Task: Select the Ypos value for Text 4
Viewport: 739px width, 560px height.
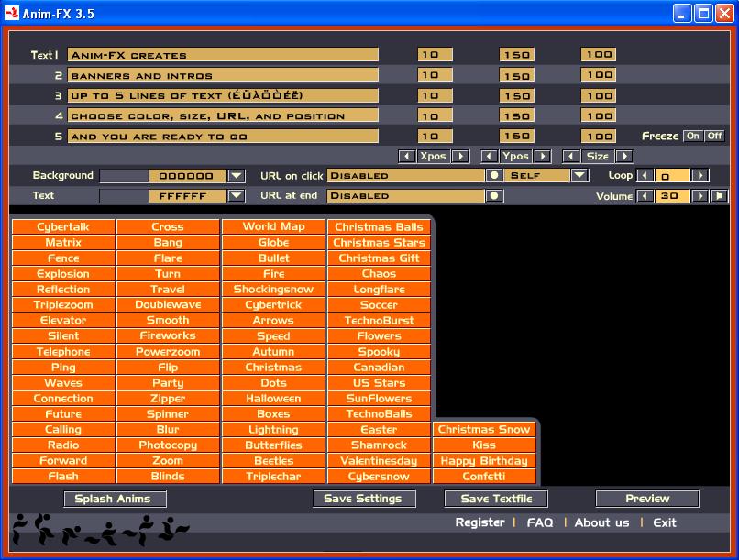Action: coord(517,115)
